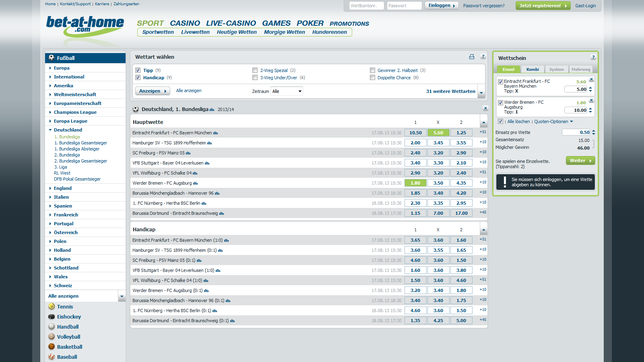
Task: Remove Werder Bremen bet from Wettschein
Action: tap(591, 100)
